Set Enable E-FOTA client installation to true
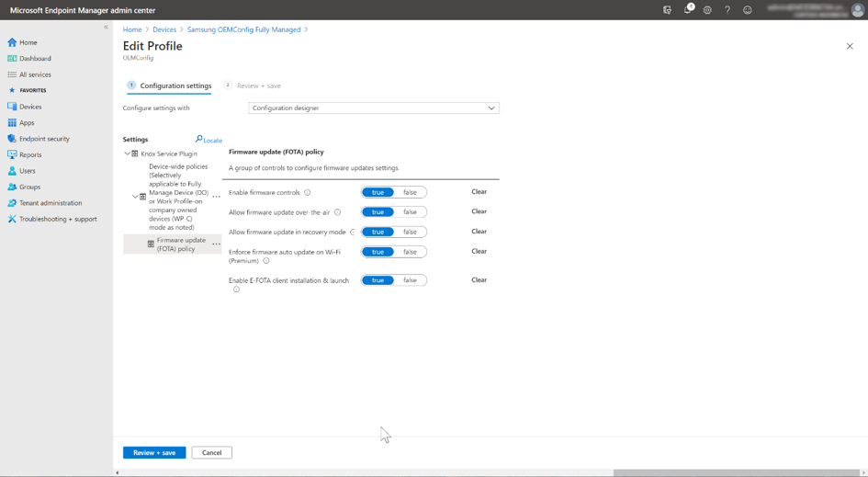Image resolution: width=868 pixels, height=477 pixels. [378, 280]
